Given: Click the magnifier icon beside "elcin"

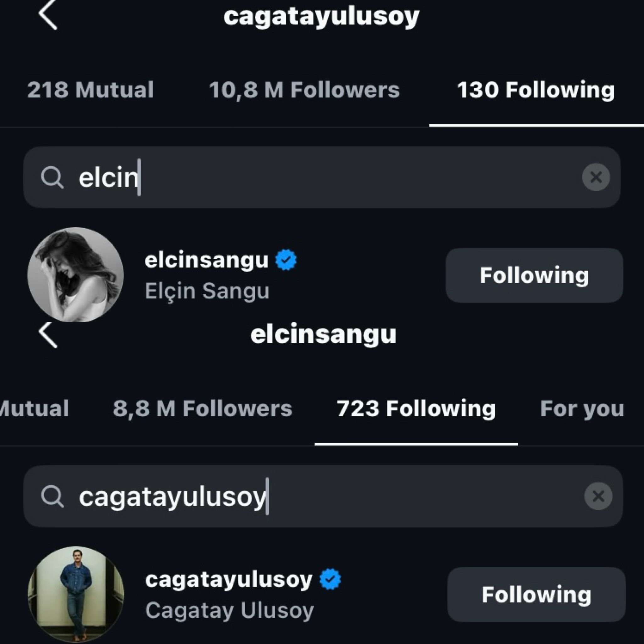Looking at the screenshot, I should pos(52,177).
